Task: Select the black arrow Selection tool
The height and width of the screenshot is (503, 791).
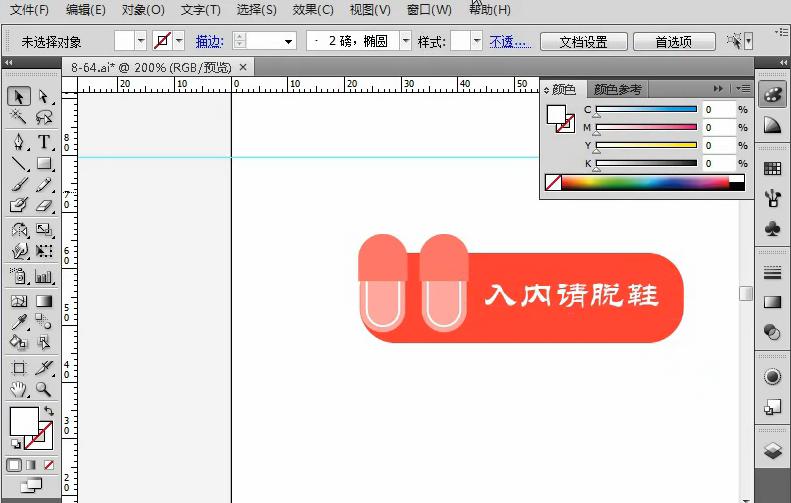Action: pos(19,96)
